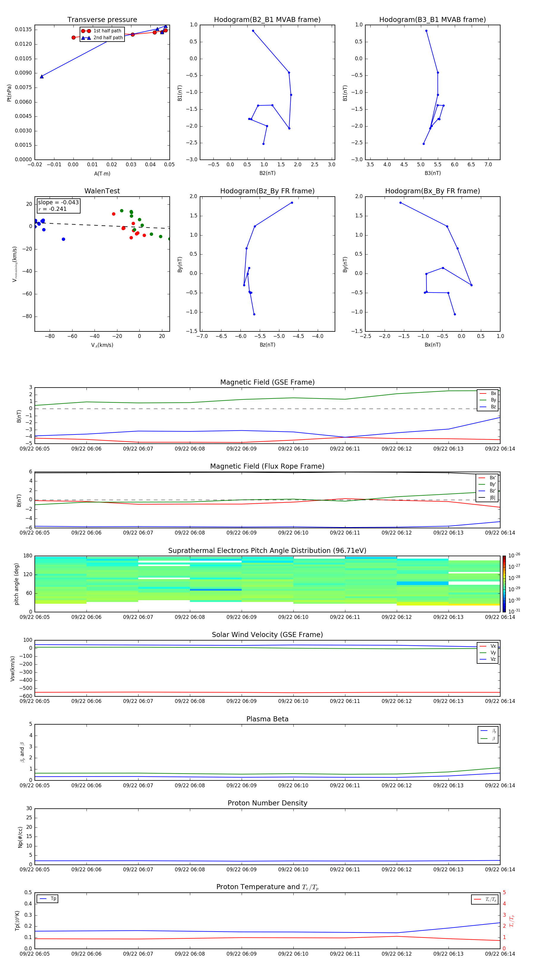This screenshot has width=535, height=980.
Task: Click the Bx' legend entry in Flux Rope panel
Action: [487, 478]
